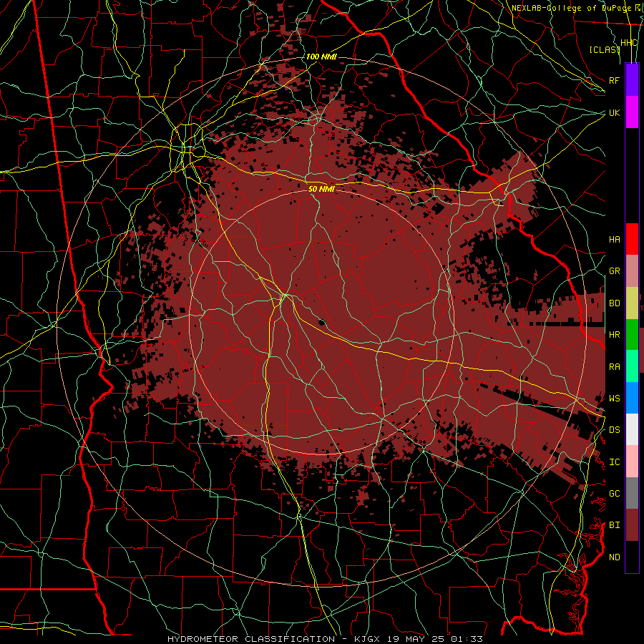Select the IC legend label
This screenshot has width=644, height=644.
[x=614, y=462]
